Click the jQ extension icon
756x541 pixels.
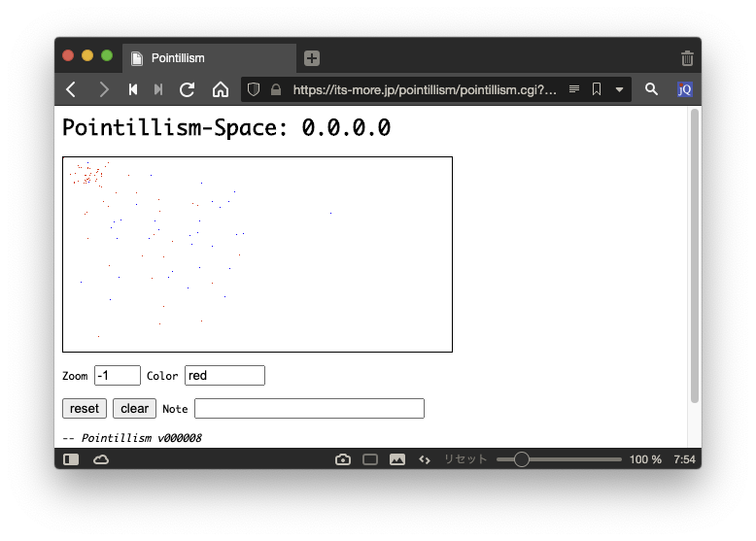coord(684,89)
